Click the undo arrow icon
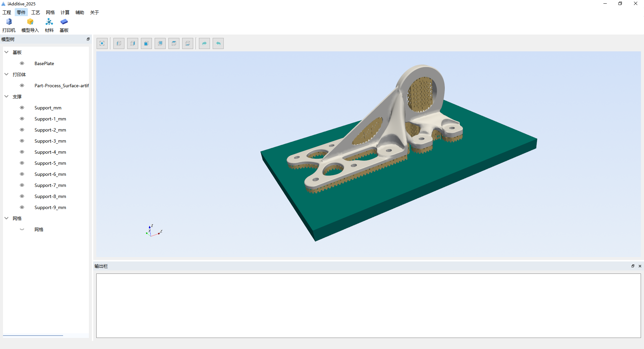 [x=218, y=43]
